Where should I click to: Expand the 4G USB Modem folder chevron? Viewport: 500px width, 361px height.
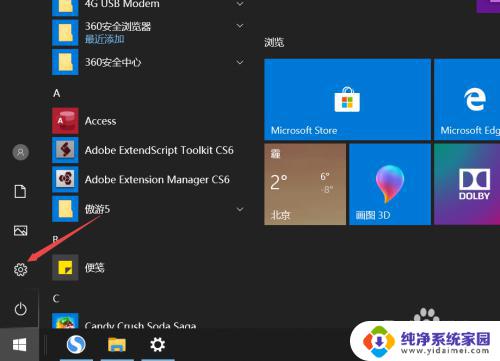[x=240, y=4]
